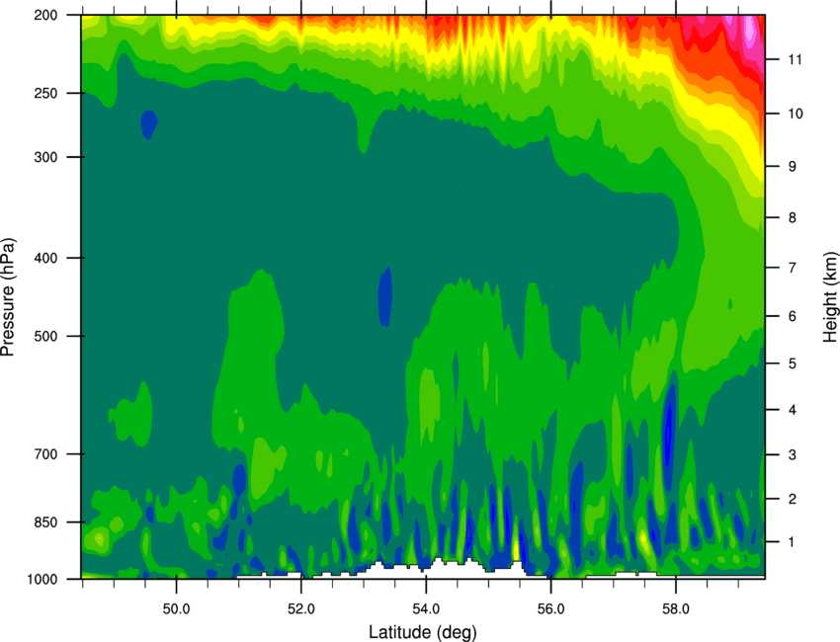Select the 300 pressure tick label

(x=45, y=157)
